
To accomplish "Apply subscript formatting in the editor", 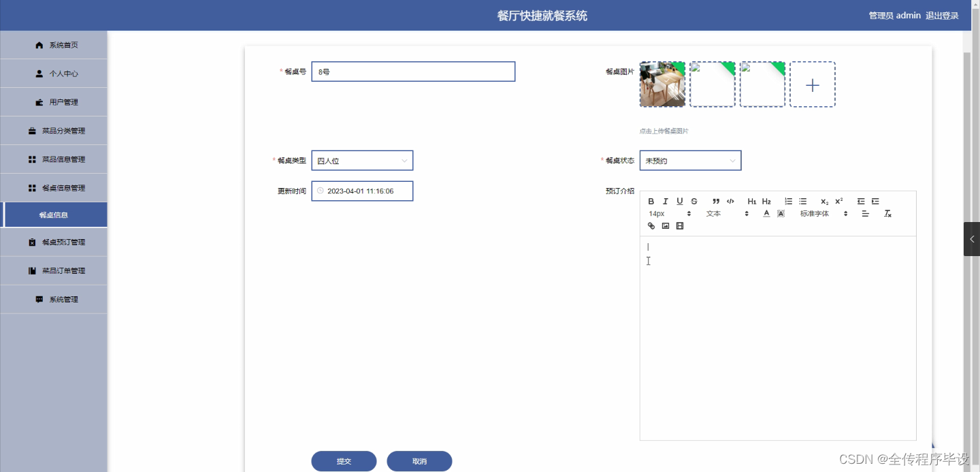I will point(823,202).
